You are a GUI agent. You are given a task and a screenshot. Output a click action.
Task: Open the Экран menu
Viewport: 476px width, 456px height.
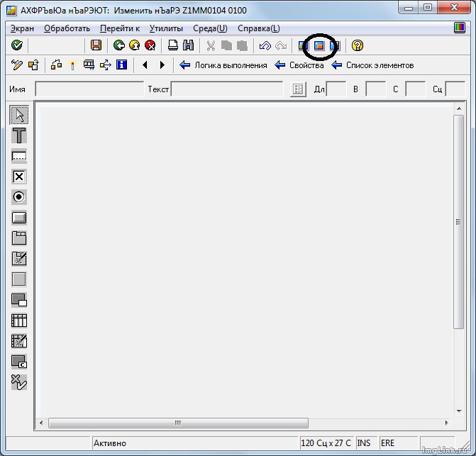coord(22,28)
